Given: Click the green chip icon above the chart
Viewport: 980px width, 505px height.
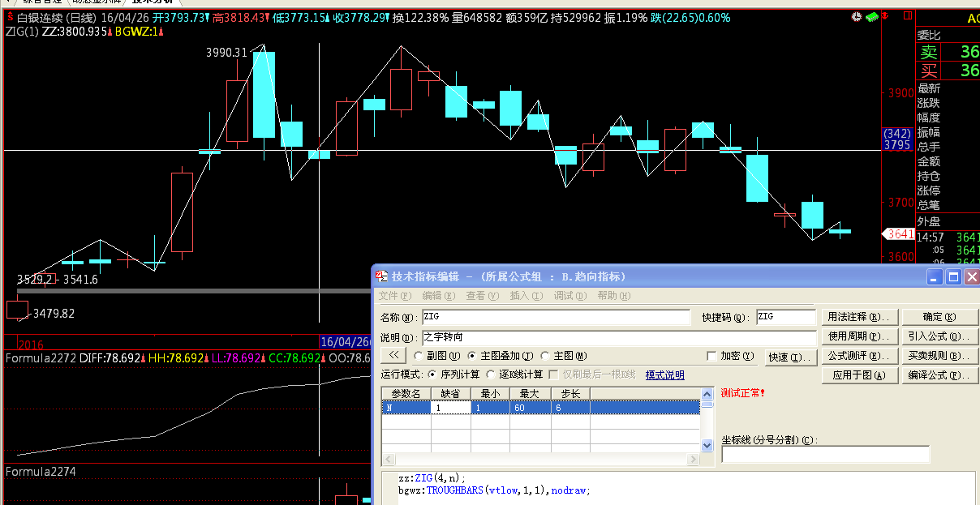Looking at the screenshot, I should 872,17.
